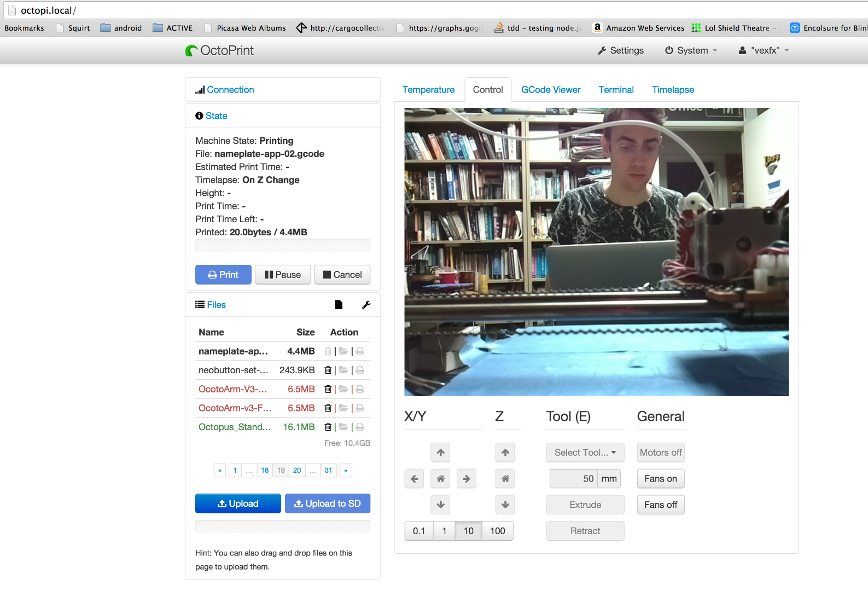868x591 pixels.
Task: Pause the current print
Action: [x=283, y=275]
